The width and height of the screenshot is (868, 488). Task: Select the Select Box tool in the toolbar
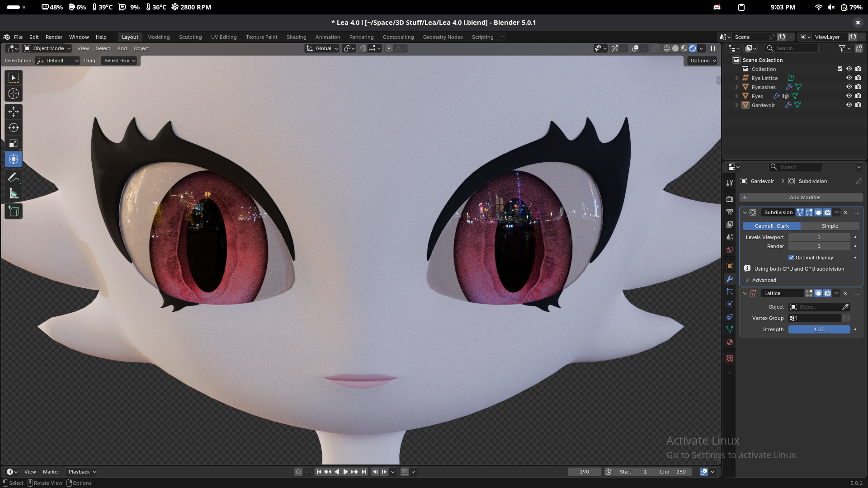click(14, 78)
